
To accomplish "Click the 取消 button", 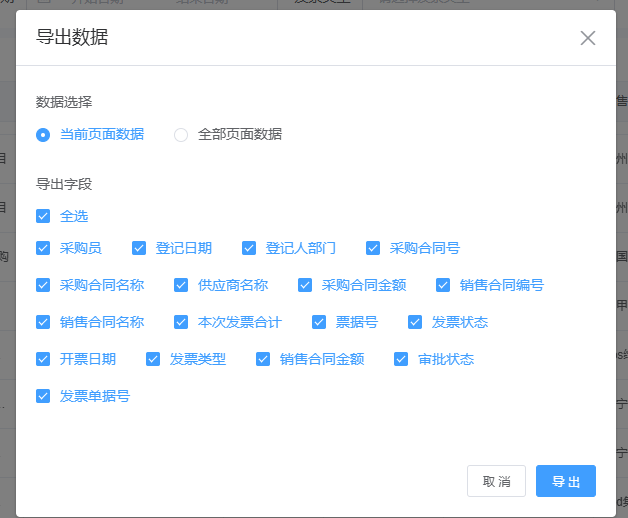I will tap(496, 481).
